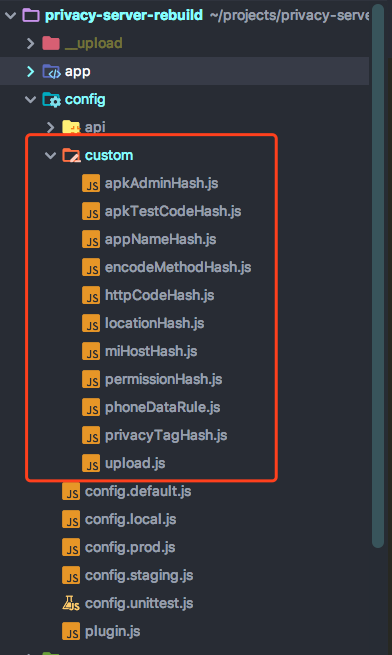Image resolution: width=392 pixels, height=655 pixels.
Task: Click the pink __upload folder icon
Action: [51, 43]
